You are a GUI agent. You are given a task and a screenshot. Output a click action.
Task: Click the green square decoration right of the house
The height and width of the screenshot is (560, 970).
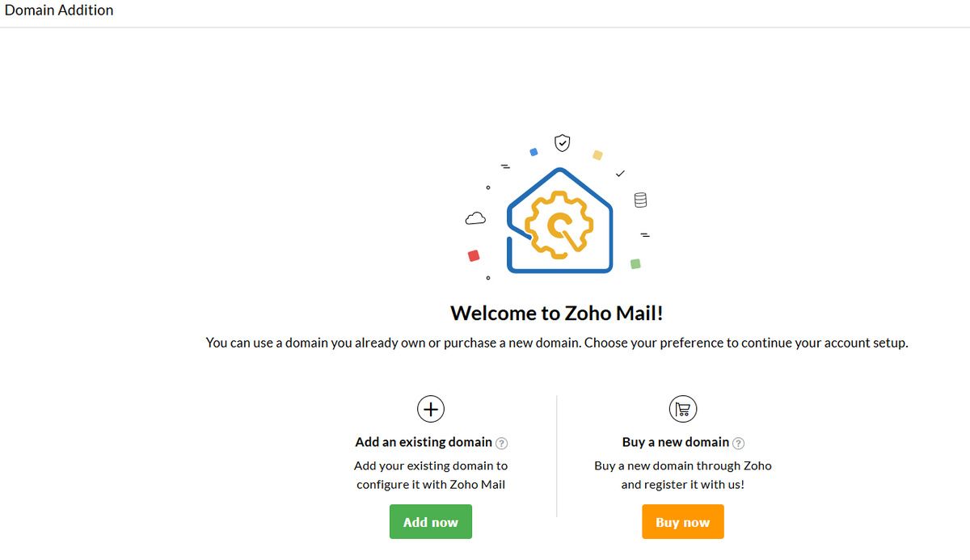[x=635, y=263]
